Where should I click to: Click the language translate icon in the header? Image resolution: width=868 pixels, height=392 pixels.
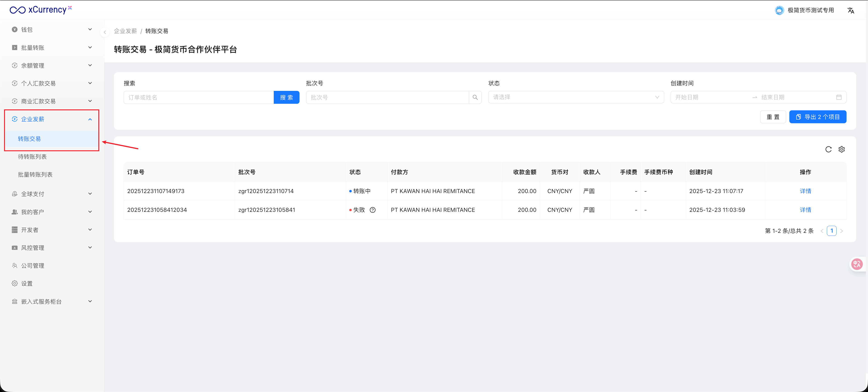coord(850,10)
